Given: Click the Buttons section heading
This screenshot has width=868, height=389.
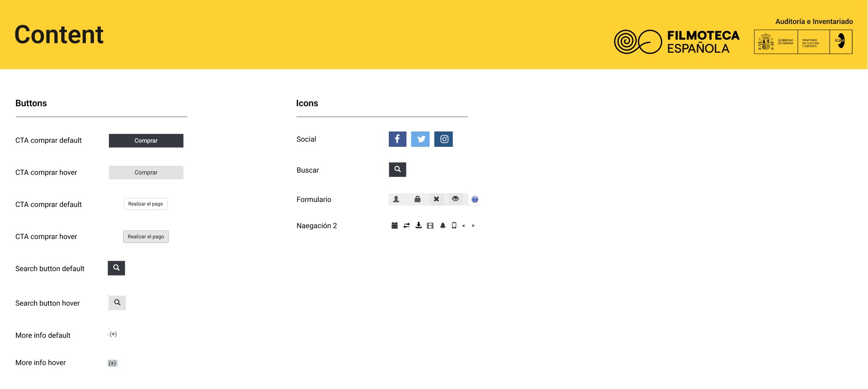Looking at the screenshot, I should [31, 103].
